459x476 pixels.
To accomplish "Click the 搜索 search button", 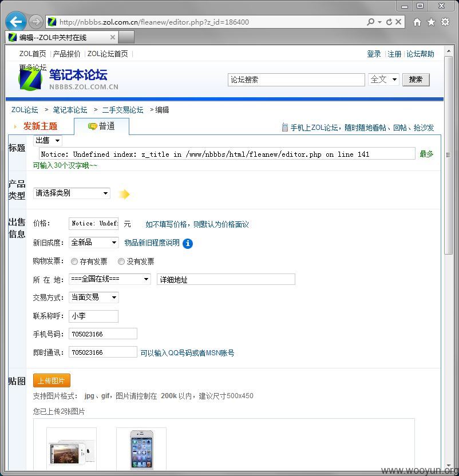I will pos(416,80).
